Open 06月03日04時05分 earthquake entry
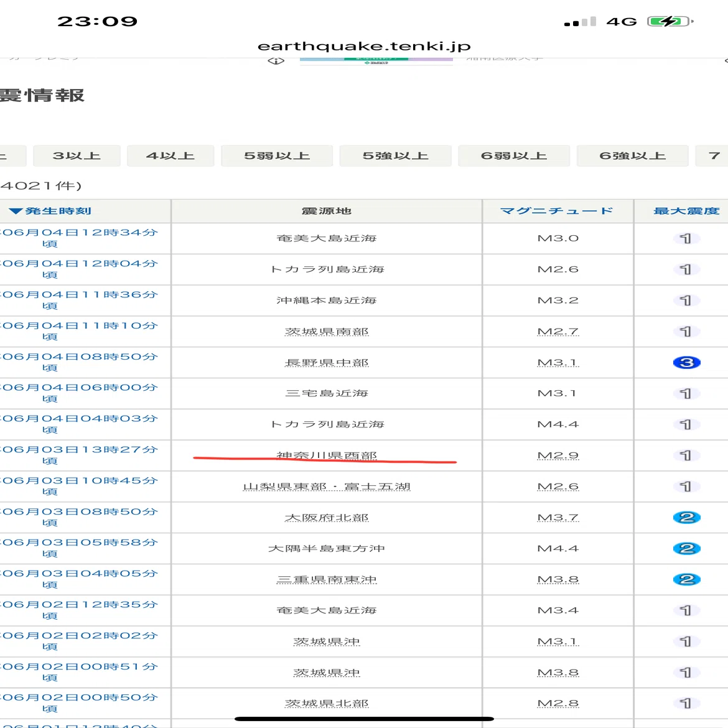This screenshot has height=728, width=728. coord(79,579)
